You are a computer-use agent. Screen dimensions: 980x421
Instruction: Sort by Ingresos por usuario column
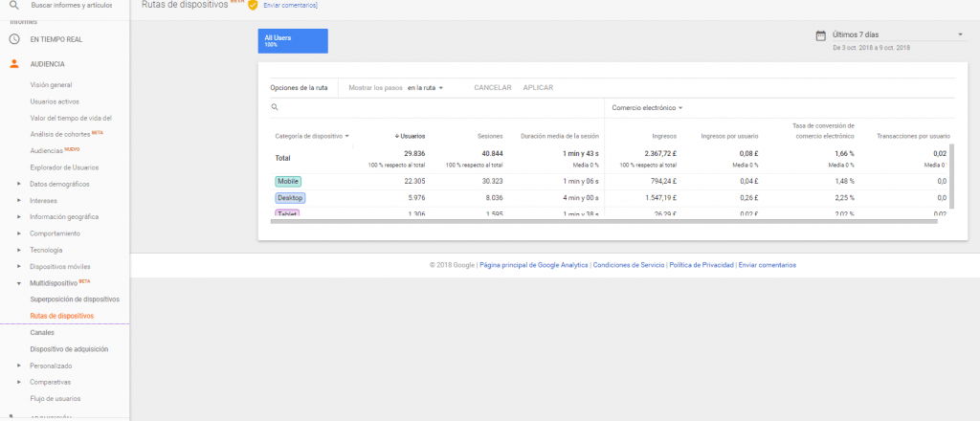point(729,136)
